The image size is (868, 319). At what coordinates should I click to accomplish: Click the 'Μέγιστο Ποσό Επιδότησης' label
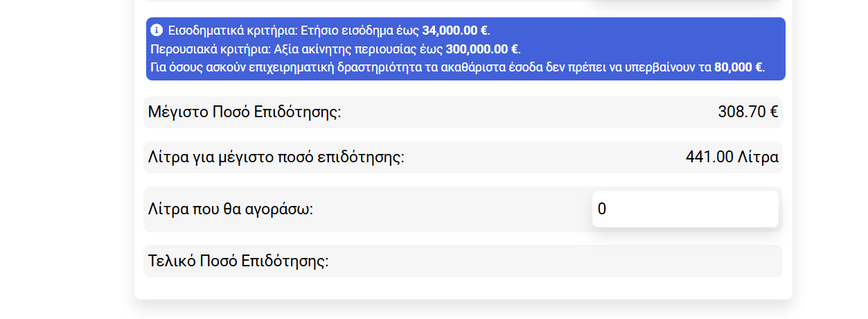(245, 112)
